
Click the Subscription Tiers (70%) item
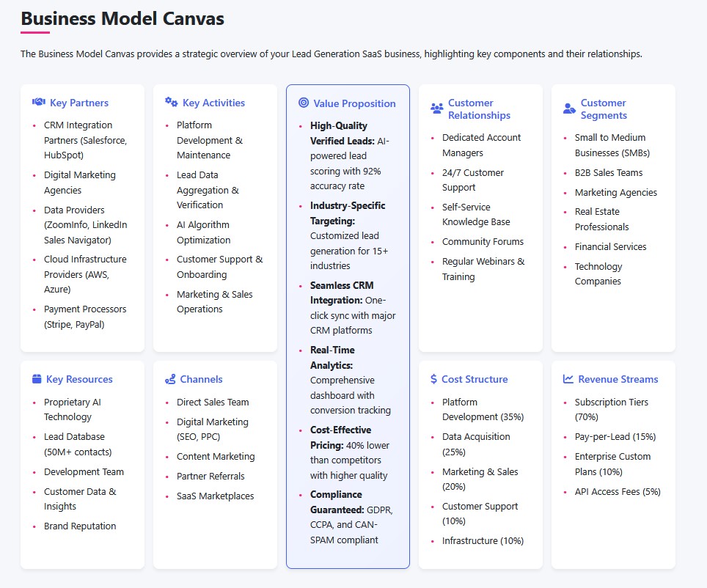(x=611, y=409)
